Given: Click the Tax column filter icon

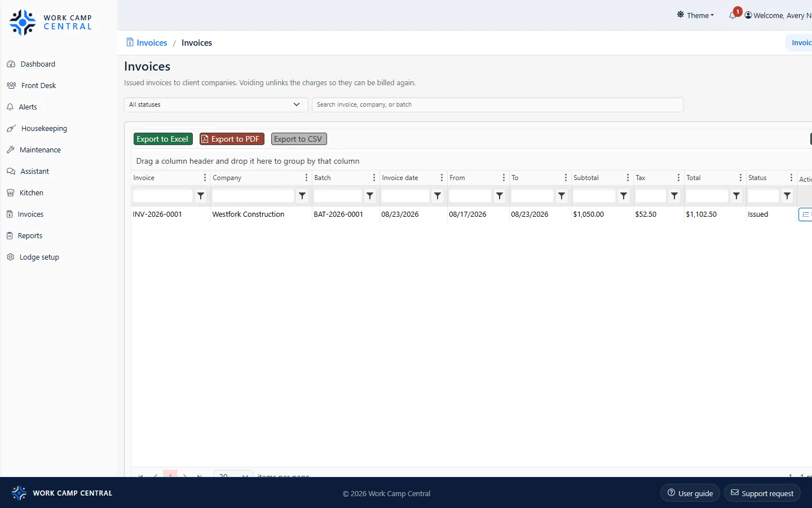Looking at the screenshot, I should (x=674, y=196).
